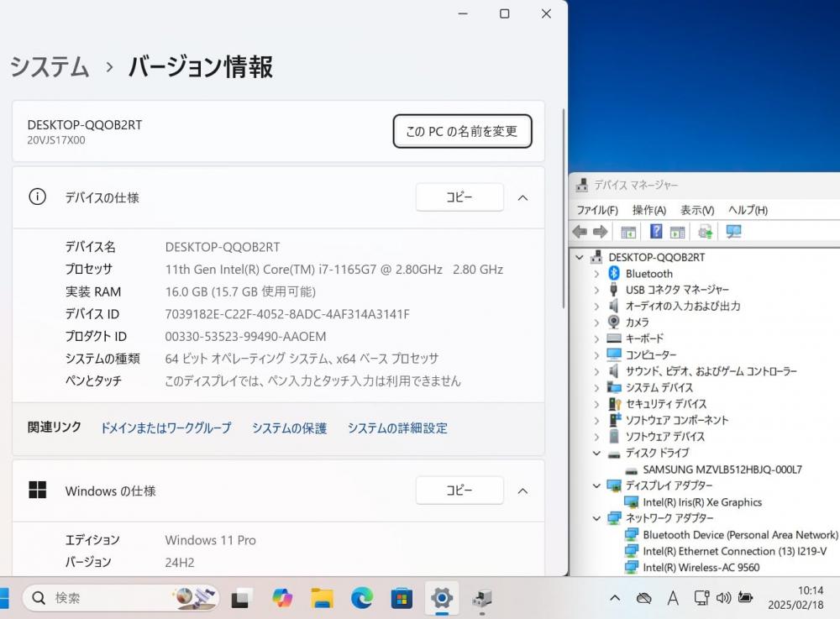Launch Microsoft Edge from the taskbar
Viewport: 840px width, 619px height.
click(x=362, y=598)
